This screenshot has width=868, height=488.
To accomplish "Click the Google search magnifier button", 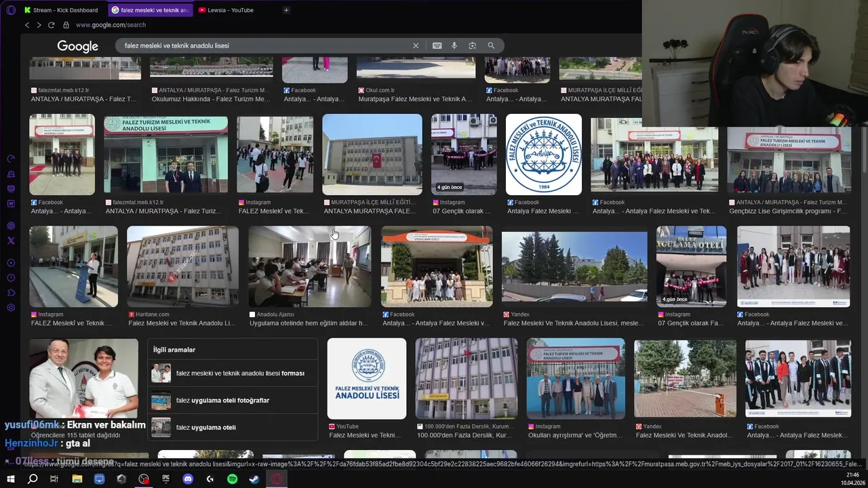I will tap(491, 45).
